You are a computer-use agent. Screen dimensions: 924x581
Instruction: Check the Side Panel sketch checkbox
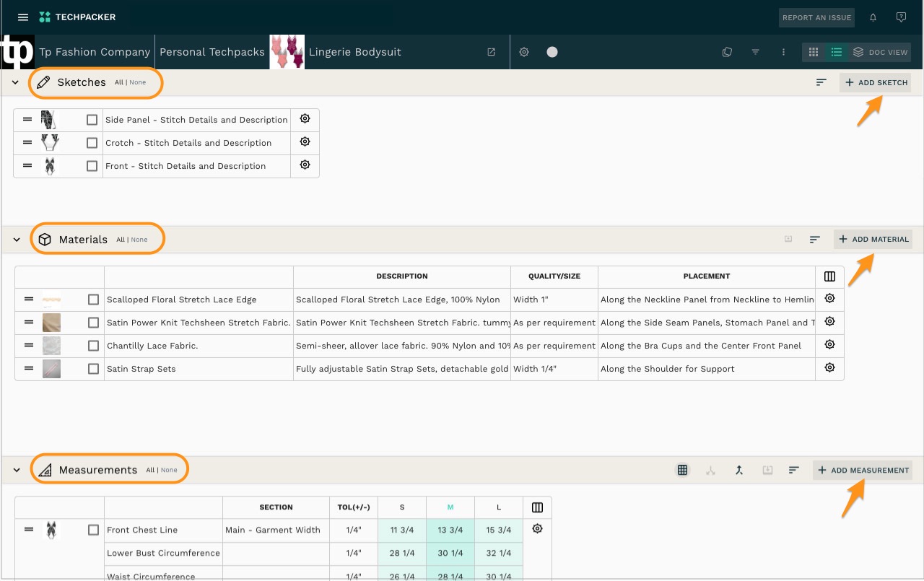[x=92, y=120]
